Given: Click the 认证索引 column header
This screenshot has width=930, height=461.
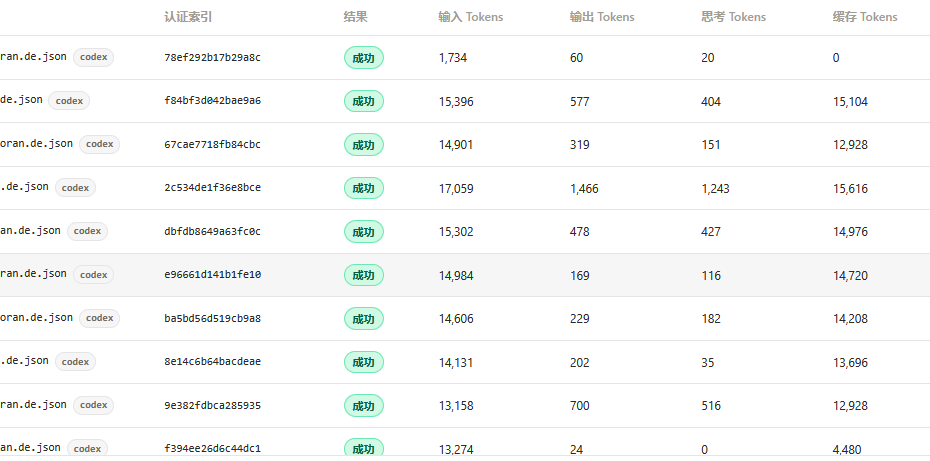Looking at the screenshot, I should click(188, 17).
